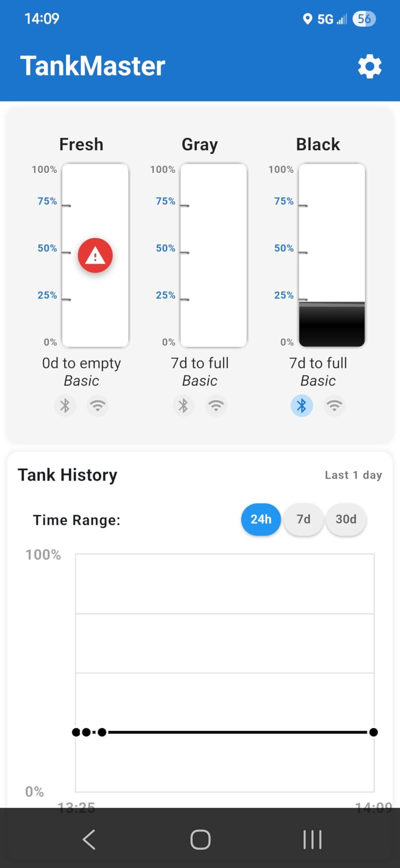400x868 pixels.
Task: Tap the '0d to empty' Fresh estimate
Action: 82,363
